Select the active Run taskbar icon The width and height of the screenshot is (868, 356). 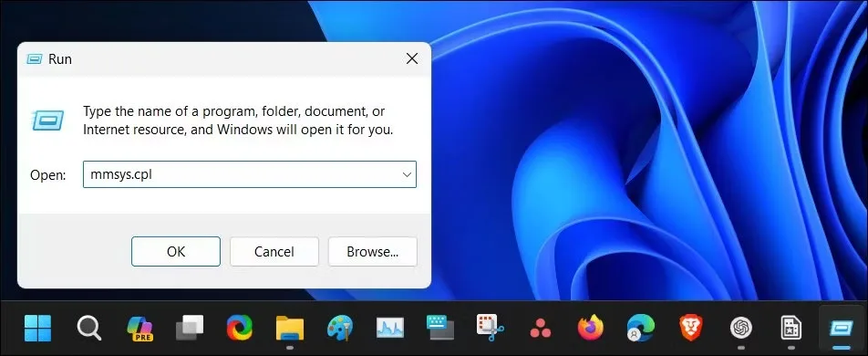click(841, 328)
